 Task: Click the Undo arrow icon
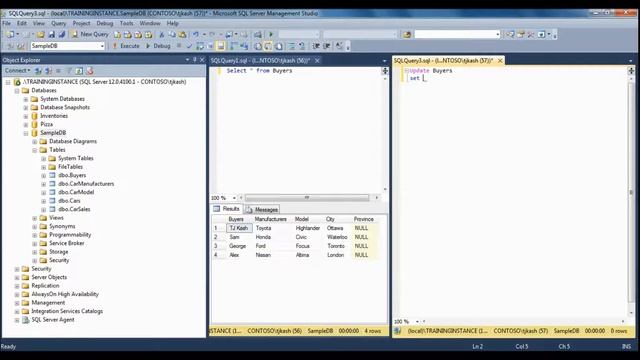[196, 34]
